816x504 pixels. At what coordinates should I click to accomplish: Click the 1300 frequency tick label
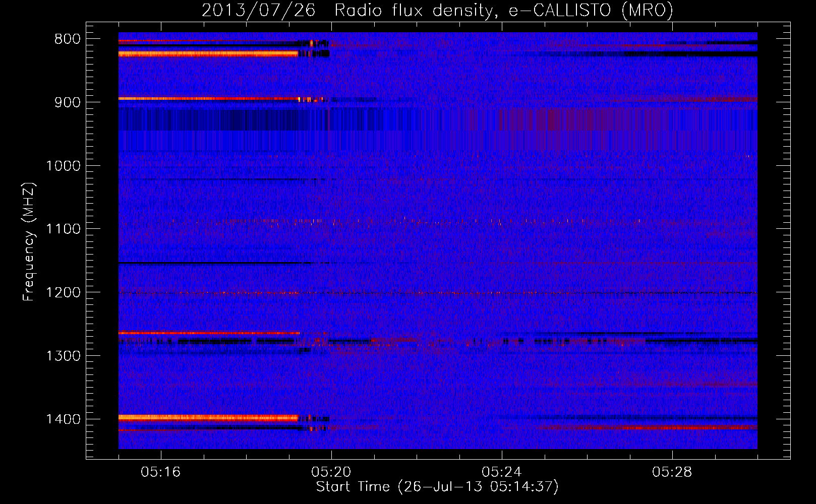coord(64,356)
